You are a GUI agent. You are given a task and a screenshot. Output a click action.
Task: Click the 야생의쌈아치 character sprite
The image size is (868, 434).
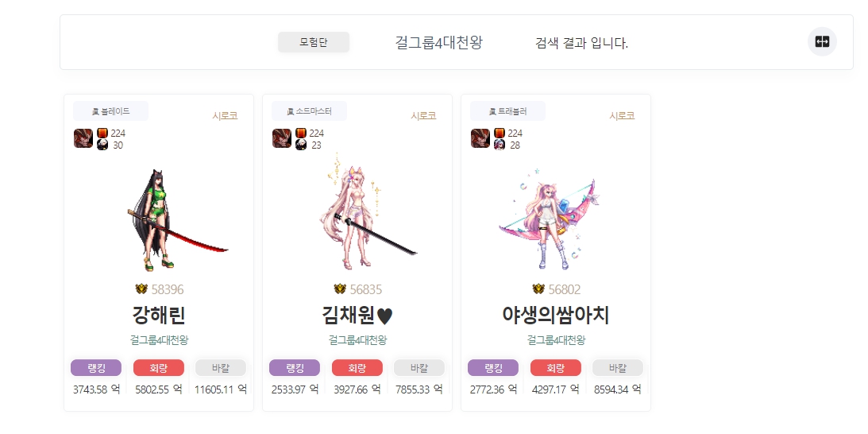coord(549,222)
